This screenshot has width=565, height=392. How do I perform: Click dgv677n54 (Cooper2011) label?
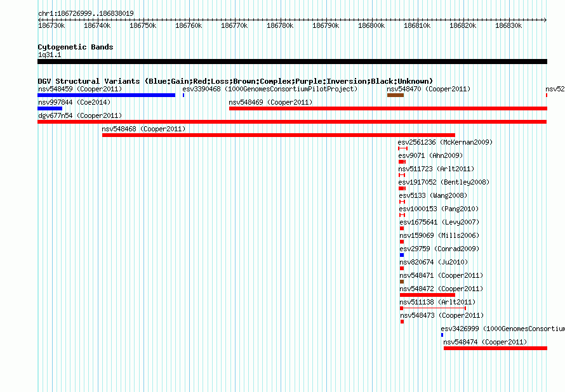coord(80,115)
